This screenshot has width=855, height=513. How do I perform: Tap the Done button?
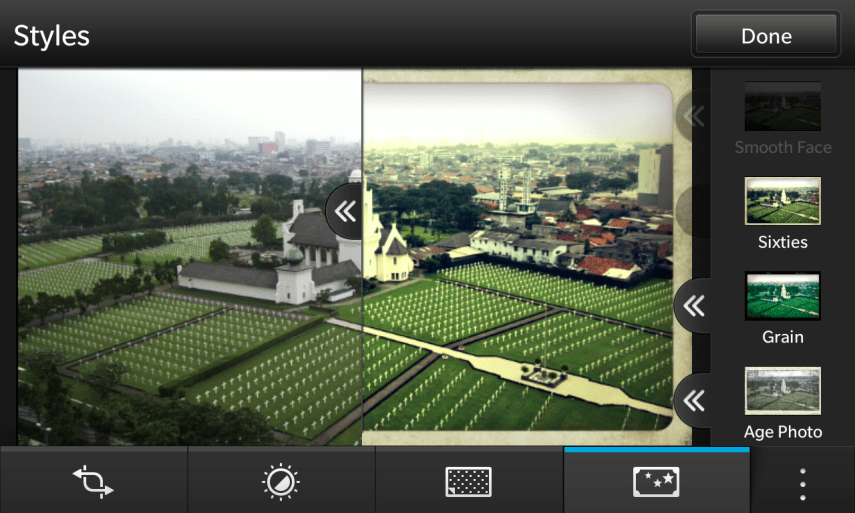(x=766, y=35)
